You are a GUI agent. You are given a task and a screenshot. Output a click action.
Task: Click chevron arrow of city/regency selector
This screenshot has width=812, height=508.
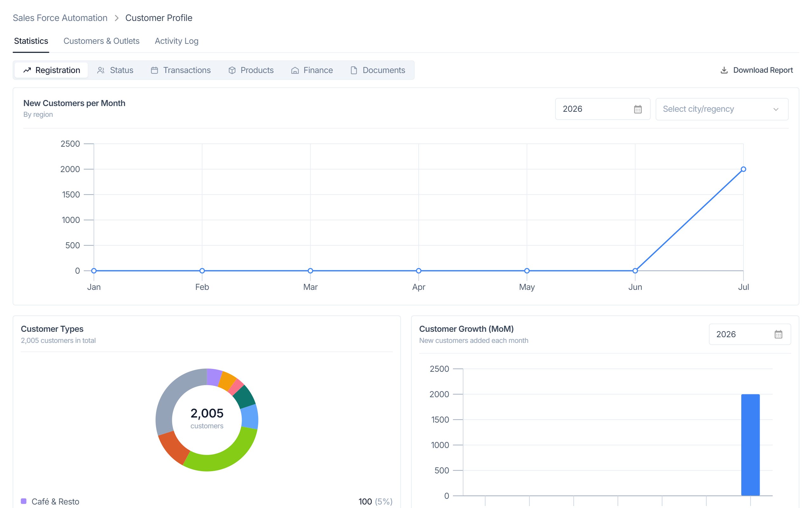click(776, 109)
